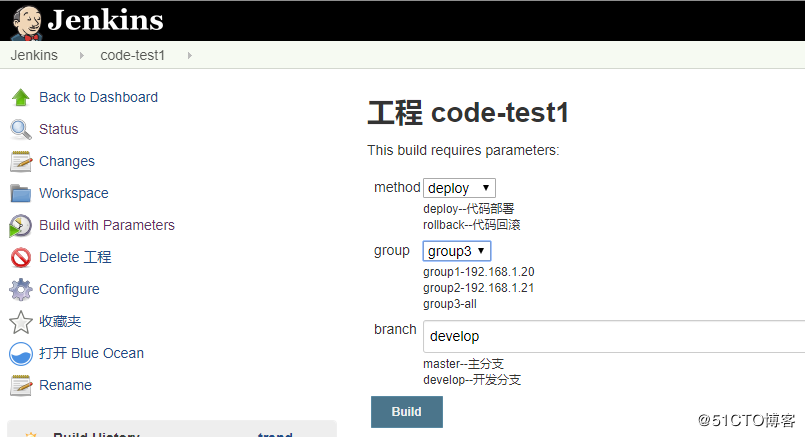Screen dimensions: 805x437
Task: Click the text master--主分支
Action: pyautogui.click(x=464, y=364)
